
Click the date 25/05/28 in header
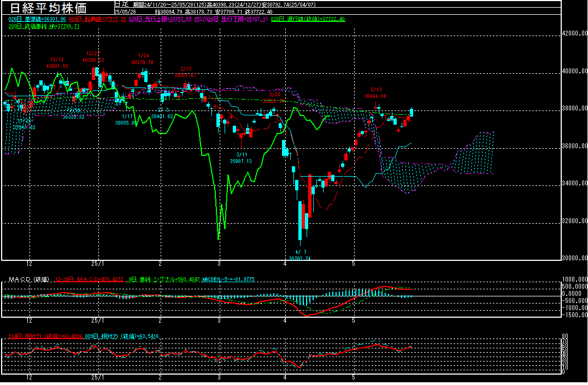click(x=125, y=12)
